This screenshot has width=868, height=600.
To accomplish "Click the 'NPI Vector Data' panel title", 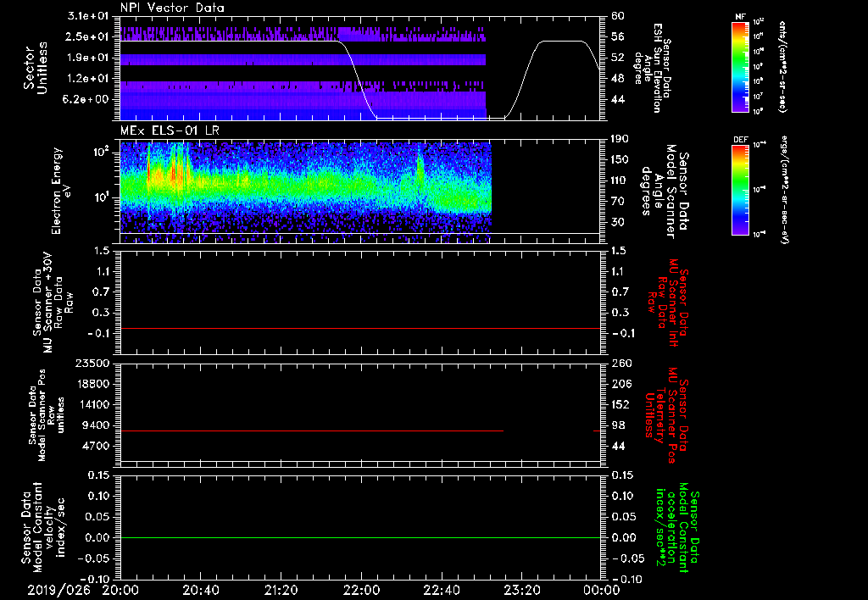I will pyautogui.click(x=172, y=8).
